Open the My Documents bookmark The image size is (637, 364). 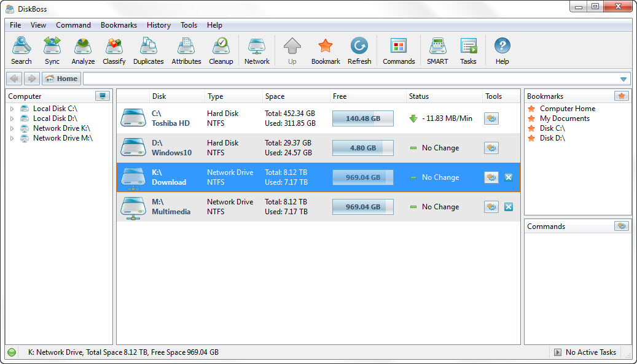(x=564, y=118)
